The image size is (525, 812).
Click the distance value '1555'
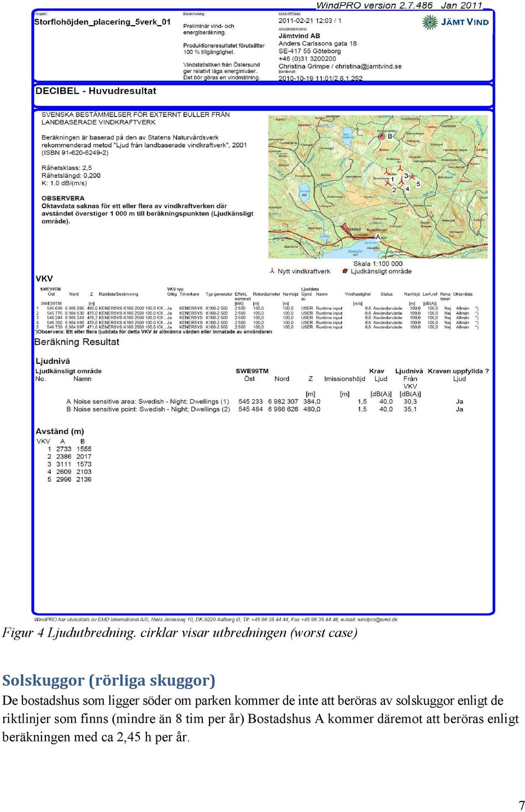coord(84,449)
